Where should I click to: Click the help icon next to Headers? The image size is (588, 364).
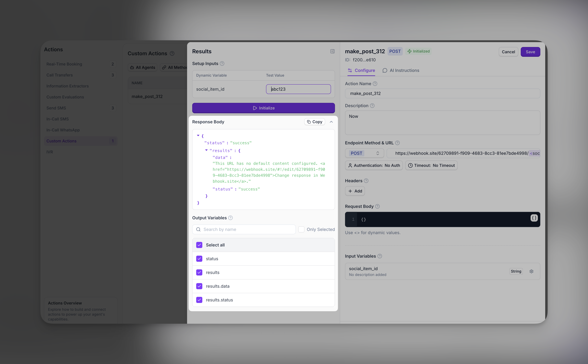click(x=366, y=181)
